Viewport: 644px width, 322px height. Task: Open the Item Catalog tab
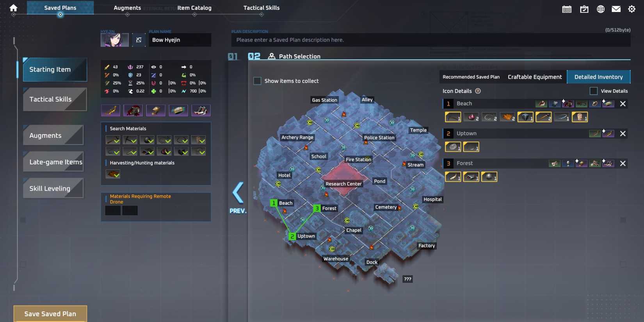coord(194,8)
